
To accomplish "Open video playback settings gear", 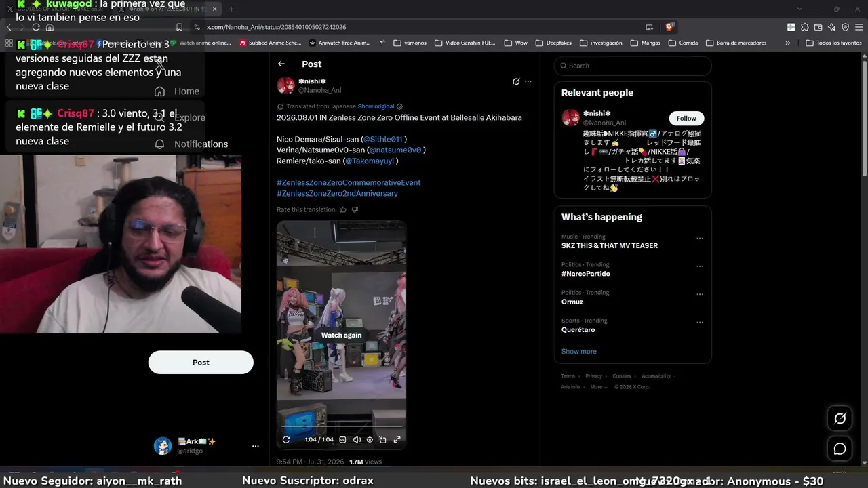I will (370, 439).
